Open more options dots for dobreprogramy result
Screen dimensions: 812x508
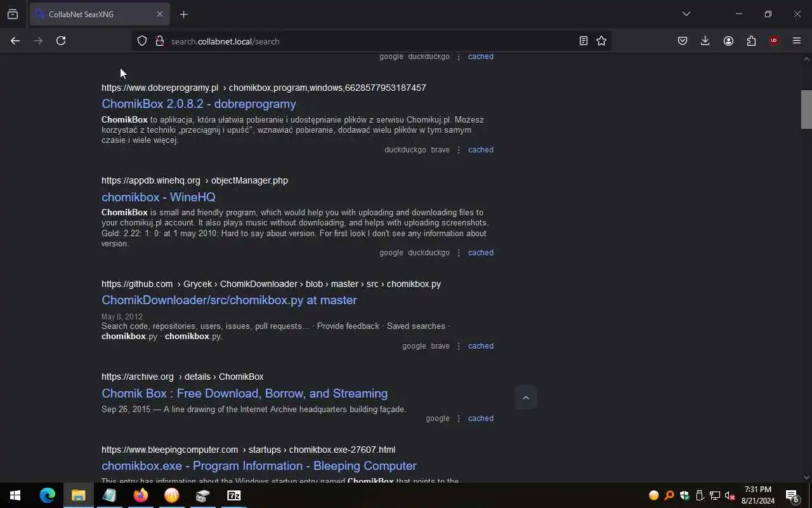click(459, 150)
